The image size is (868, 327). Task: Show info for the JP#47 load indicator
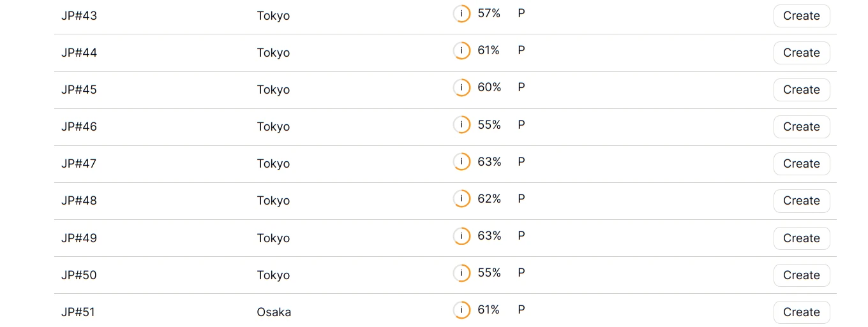[x=461, y=162]
